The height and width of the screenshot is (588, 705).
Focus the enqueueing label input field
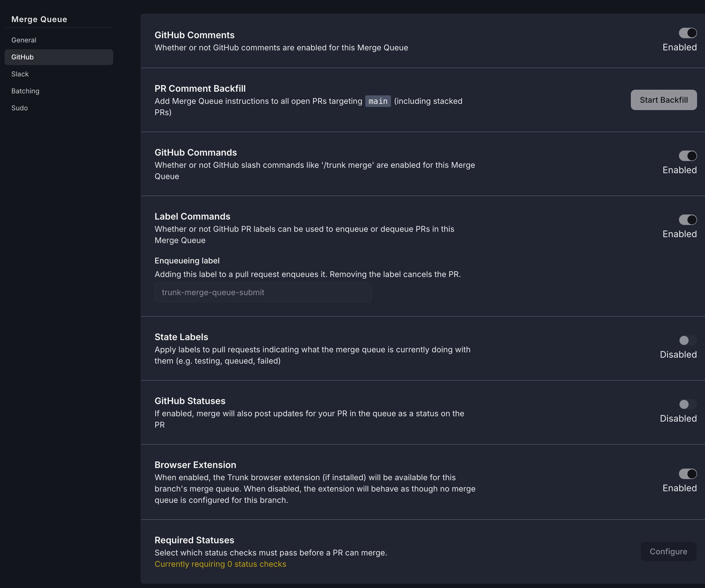click(x=263, y=292)
